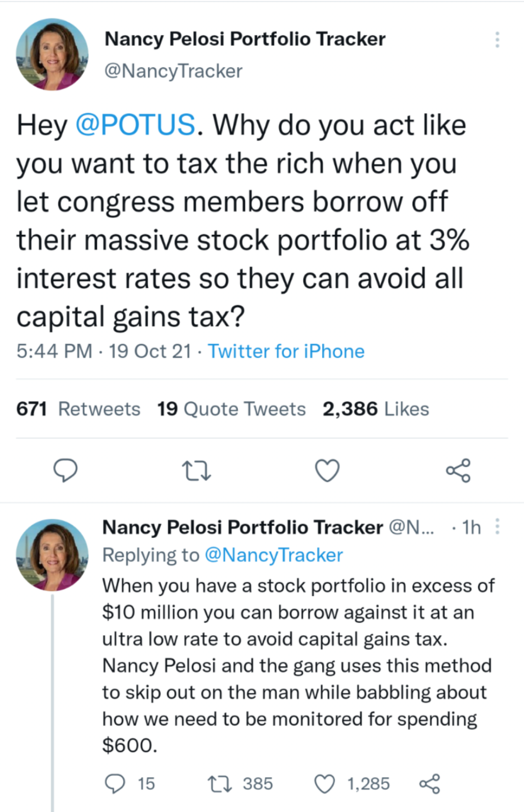Share the reply tweet about $600 spending
The image size is (524, 812).
click(x=430, y=783)
